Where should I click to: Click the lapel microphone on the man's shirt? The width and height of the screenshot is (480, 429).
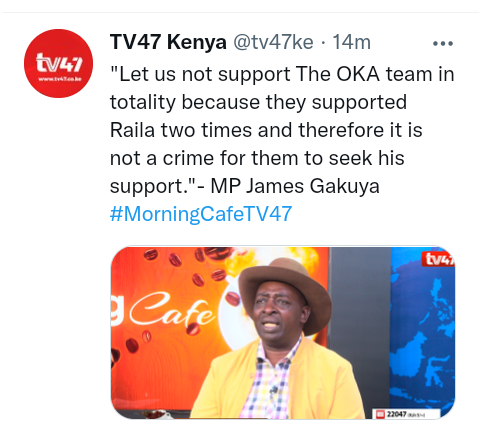274,389
